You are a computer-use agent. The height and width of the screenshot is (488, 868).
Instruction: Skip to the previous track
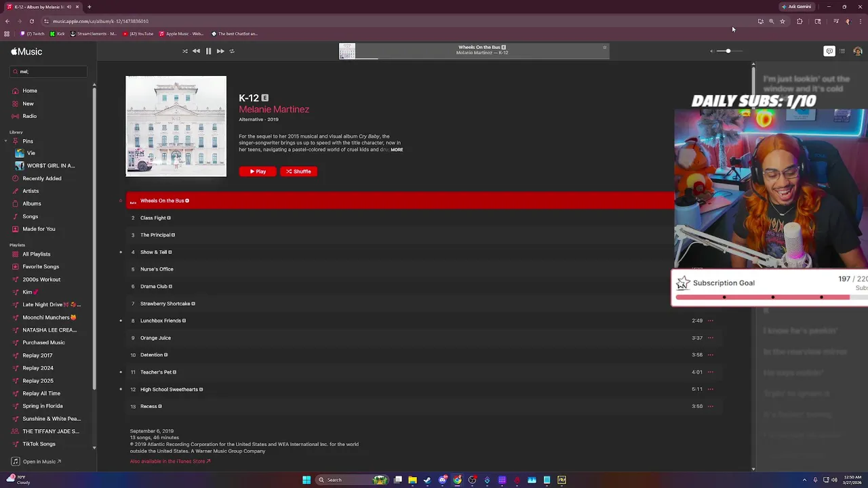click(196, 51)
